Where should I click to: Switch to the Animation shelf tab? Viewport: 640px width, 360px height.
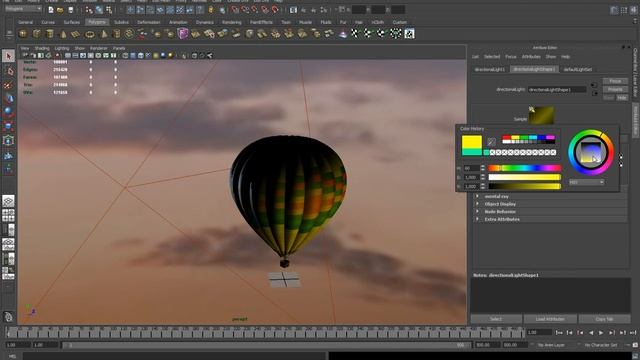[178, 22]
